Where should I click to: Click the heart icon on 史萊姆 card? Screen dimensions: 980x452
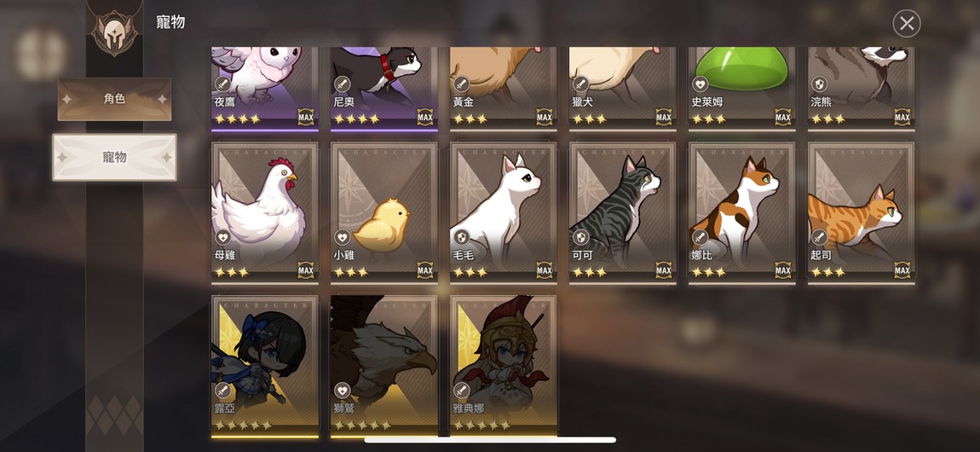[700, 84]
